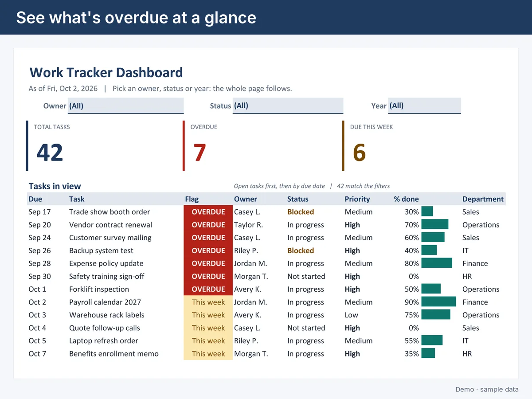Viewport: 532px width, 399px height.
Task: Click the Forklift inspection task
Action: pos(99,289)
